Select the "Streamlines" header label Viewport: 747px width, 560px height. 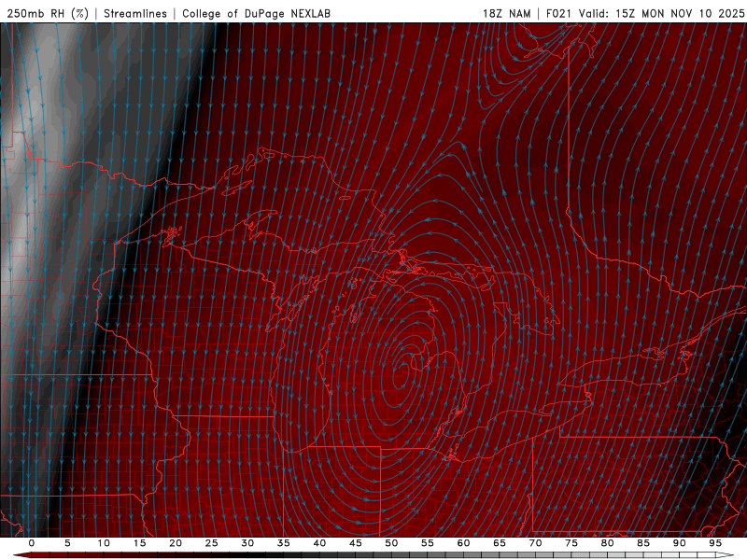tap(135, 13)
